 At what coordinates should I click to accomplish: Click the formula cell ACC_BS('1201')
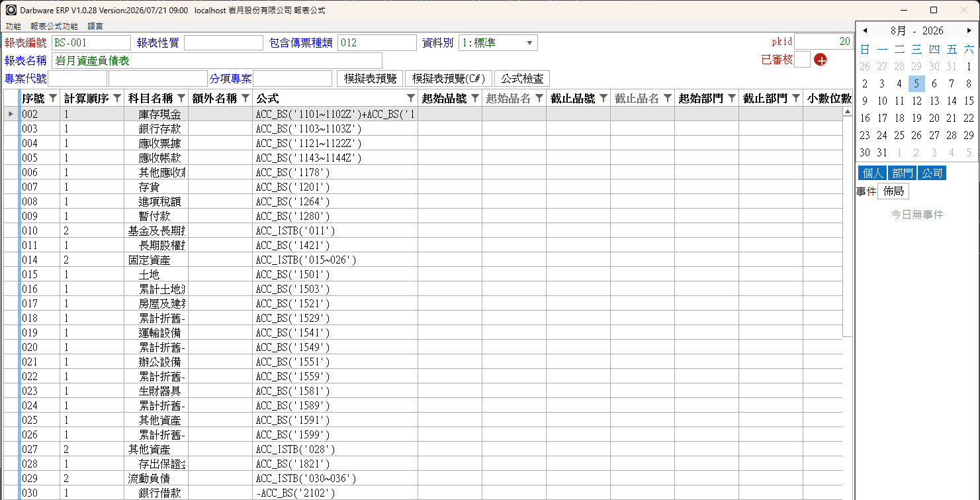(x=335, y=187)
